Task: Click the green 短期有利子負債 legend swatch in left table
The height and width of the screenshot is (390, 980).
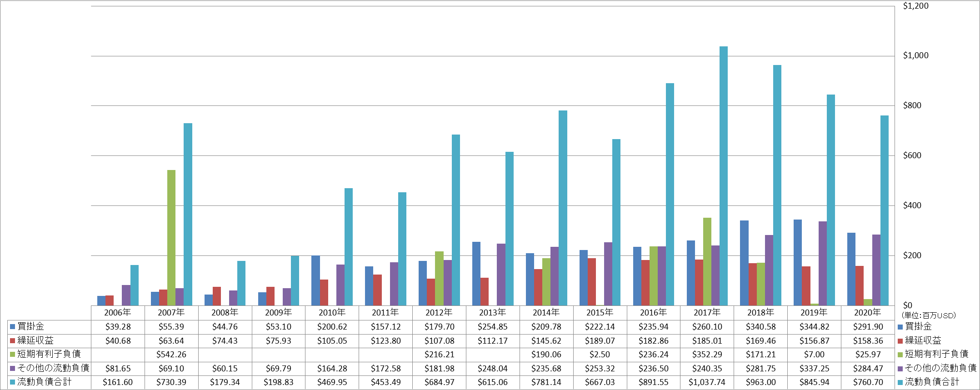Action: point(13,354)
